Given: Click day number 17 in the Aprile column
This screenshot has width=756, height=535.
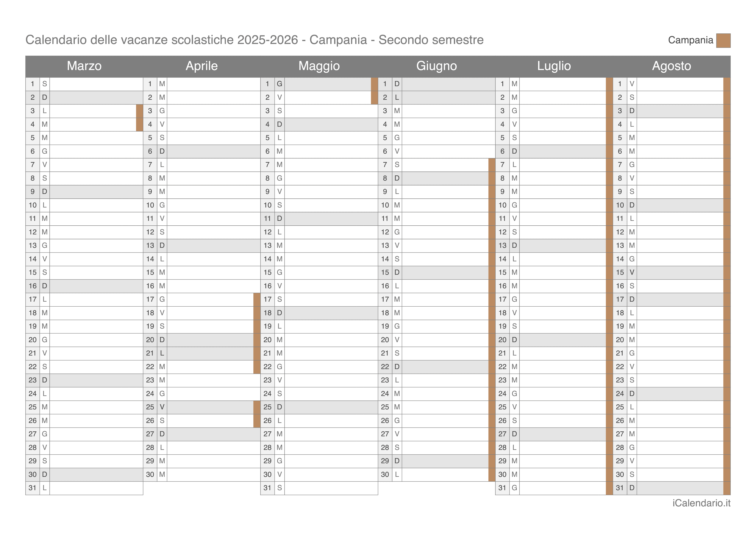Looking at the screenshot, I should click(x=150, y=299).
